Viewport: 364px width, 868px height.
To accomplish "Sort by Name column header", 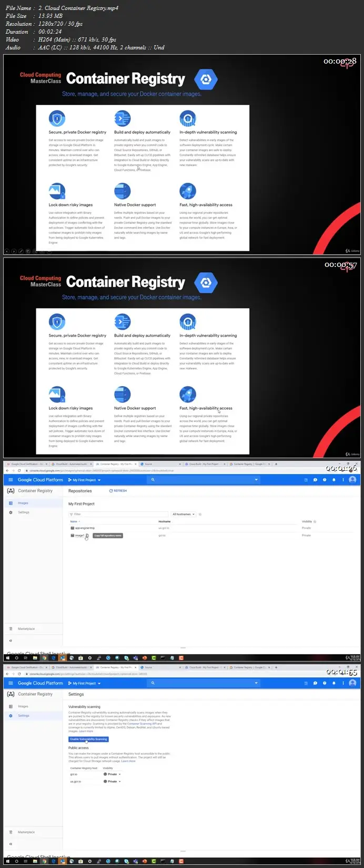I will 74,521.
